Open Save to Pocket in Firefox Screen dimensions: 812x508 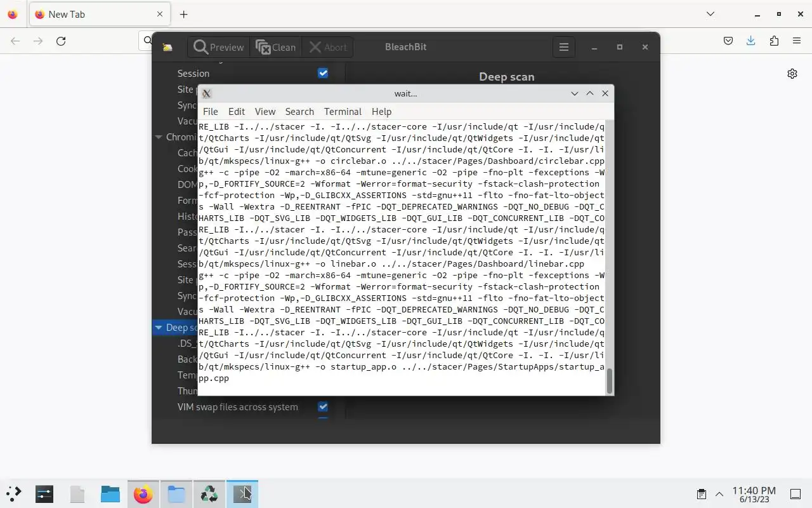pyautogui.click(x=728, y=41)
